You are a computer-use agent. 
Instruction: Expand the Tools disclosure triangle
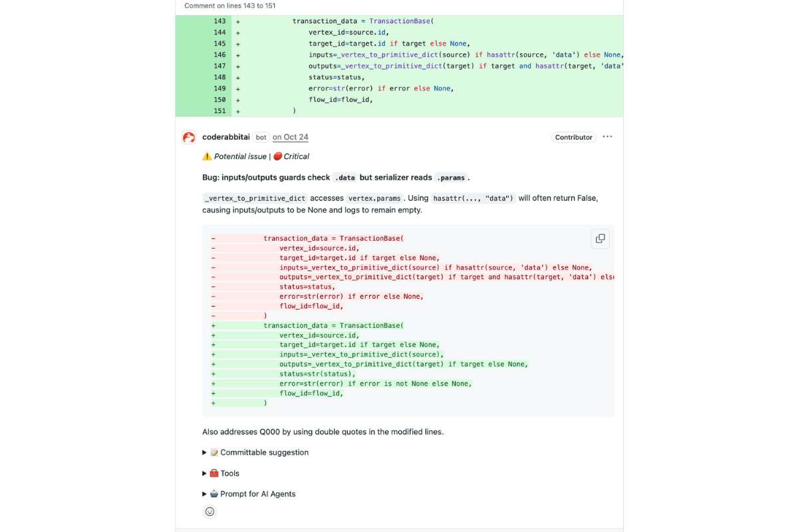(205, 473)
